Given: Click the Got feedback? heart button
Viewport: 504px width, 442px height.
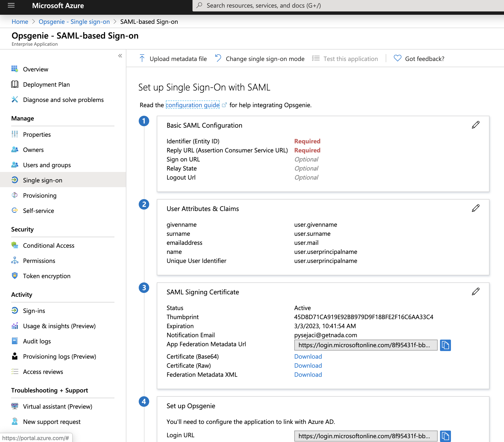Looking at the screenshot, I should pyautogui.click(x=419, y=59).
